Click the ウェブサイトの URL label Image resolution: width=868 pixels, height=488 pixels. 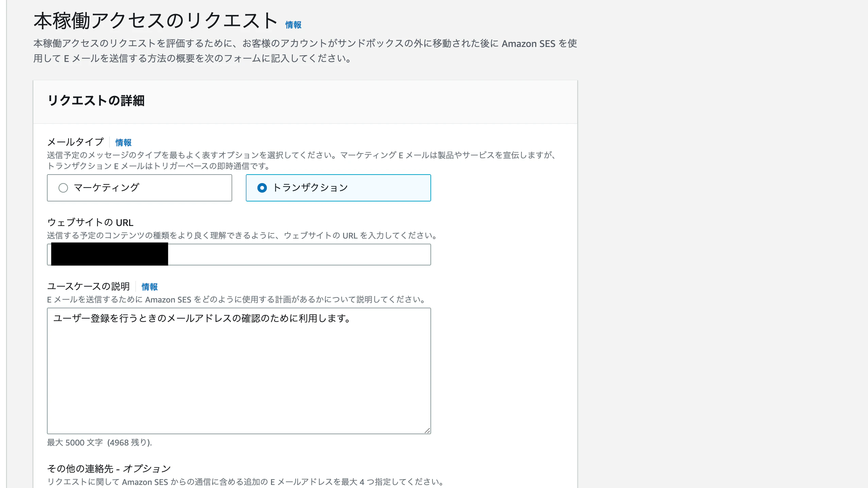[x=90, y=222]
